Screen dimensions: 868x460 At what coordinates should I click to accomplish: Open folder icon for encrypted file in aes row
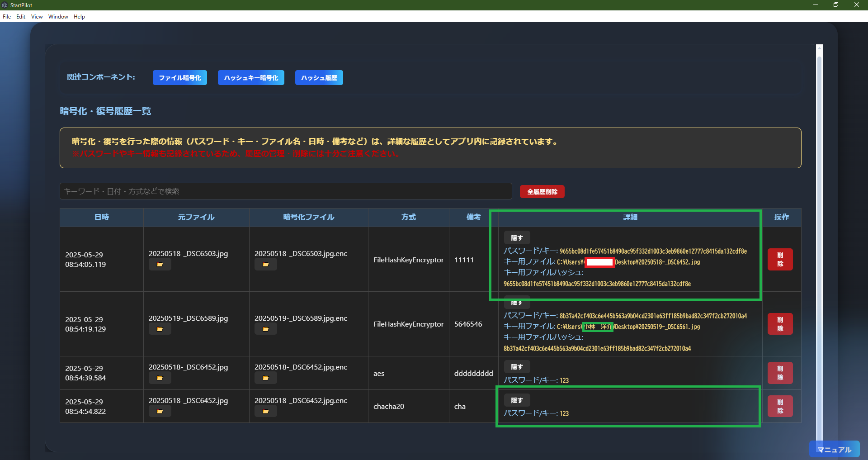pos(266,378)
